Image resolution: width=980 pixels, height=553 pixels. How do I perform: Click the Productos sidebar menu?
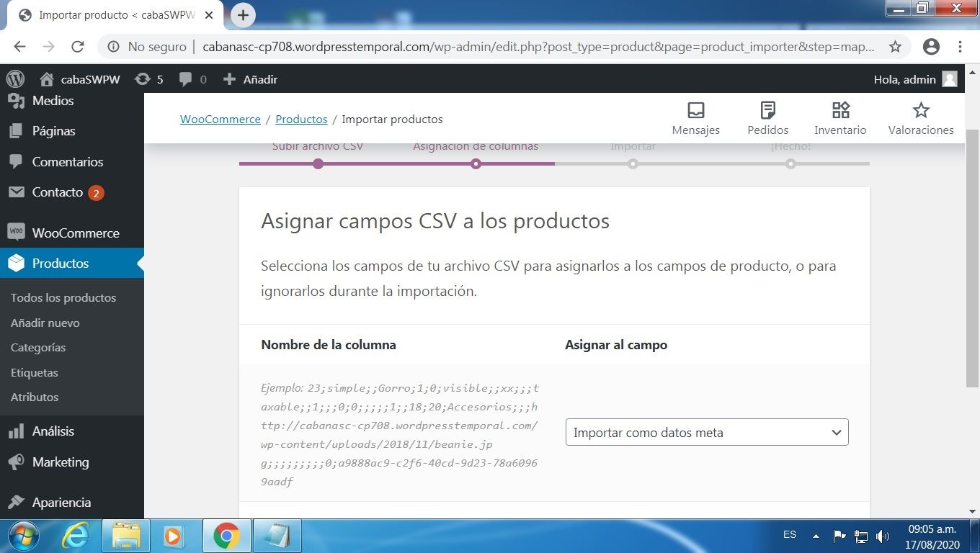click(72, 264)
